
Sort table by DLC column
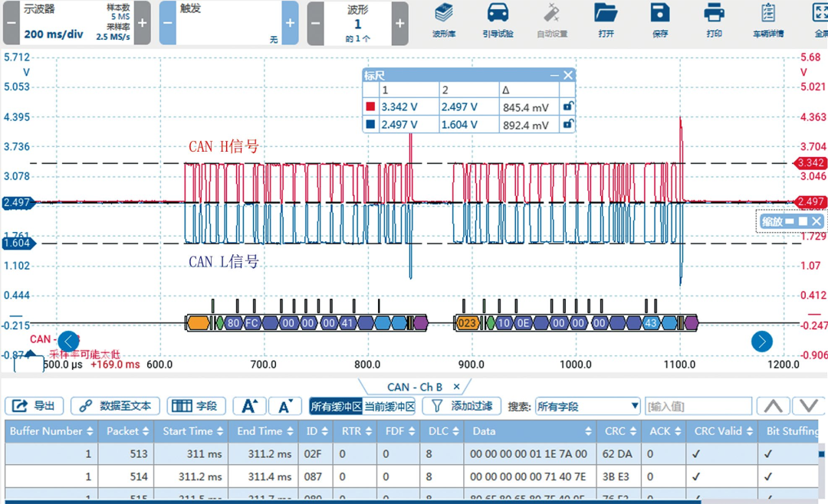coord(443,431)
